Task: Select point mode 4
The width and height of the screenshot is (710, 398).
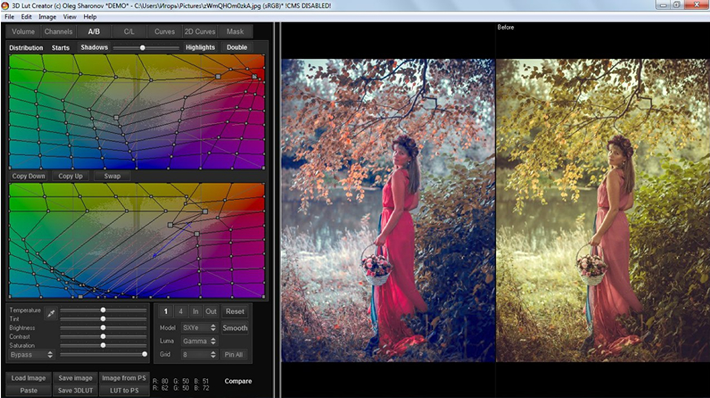Action: [181, 312]
